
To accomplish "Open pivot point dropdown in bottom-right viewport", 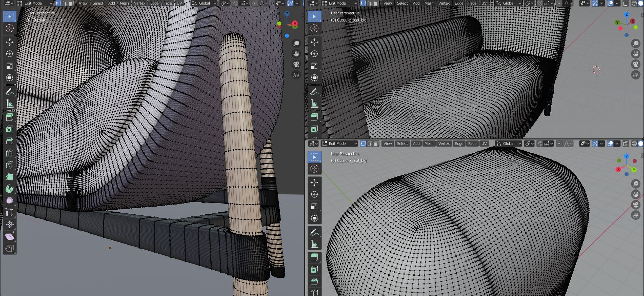I will point(529,144).
